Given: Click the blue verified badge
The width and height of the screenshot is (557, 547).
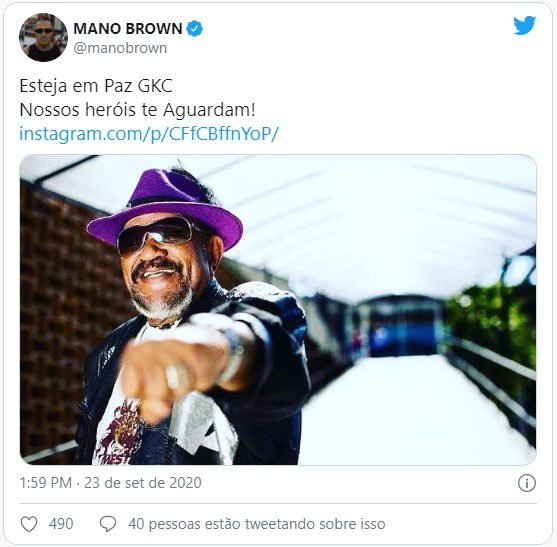Looking at the screenshot, I should [195, 29].
